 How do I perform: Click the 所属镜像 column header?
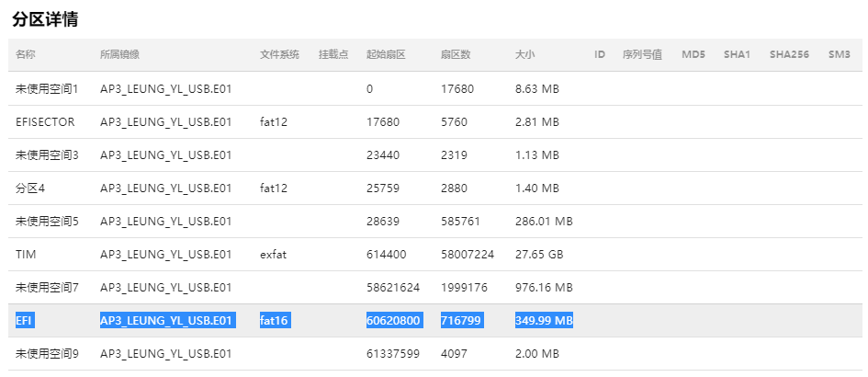coord(119,54)
